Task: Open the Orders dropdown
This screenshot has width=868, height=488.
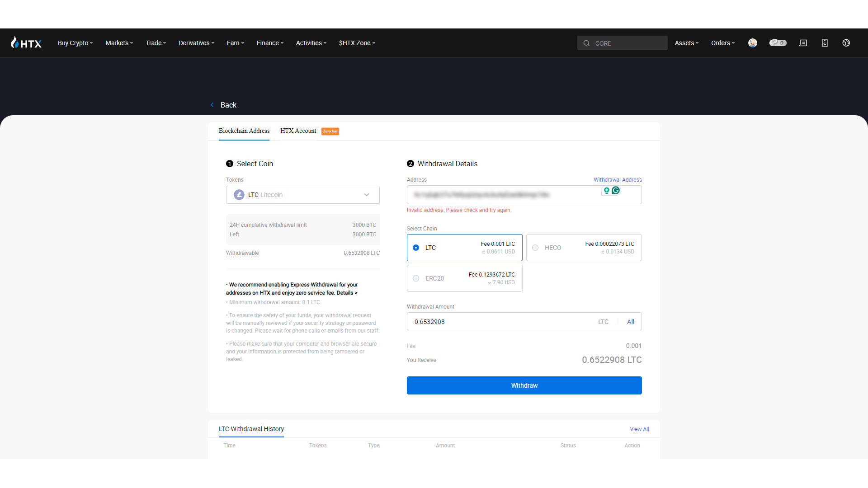Action: click(723, 43)
